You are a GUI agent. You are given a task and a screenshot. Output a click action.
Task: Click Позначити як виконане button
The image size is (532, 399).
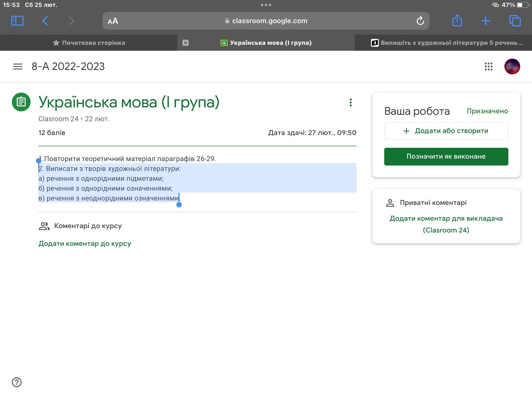coord(446,157)
